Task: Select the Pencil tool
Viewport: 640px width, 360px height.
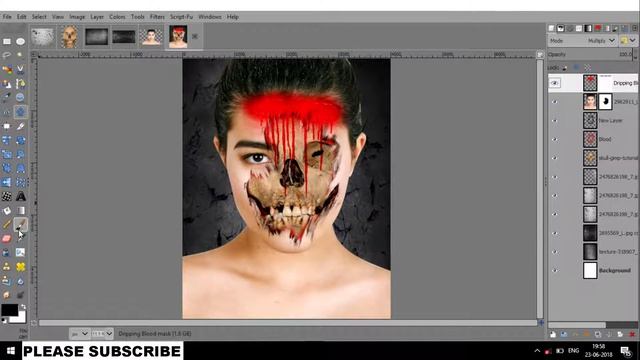Action: click(7, 224)
